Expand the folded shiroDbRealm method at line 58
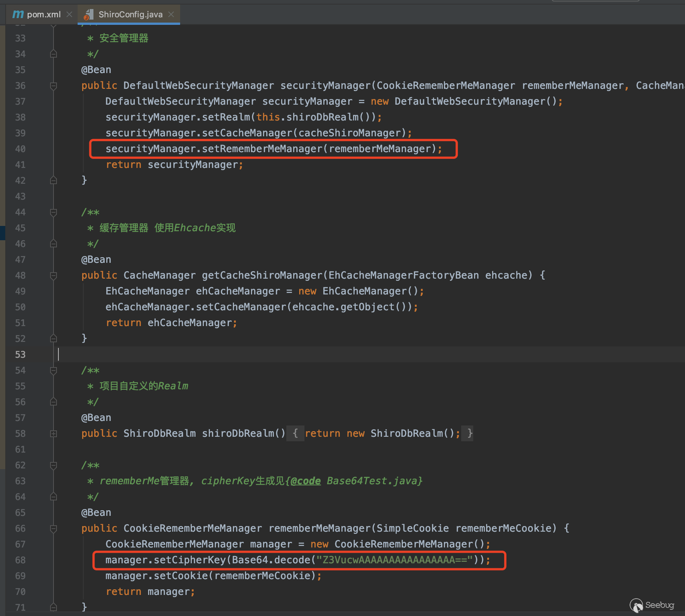 (54, 434)
